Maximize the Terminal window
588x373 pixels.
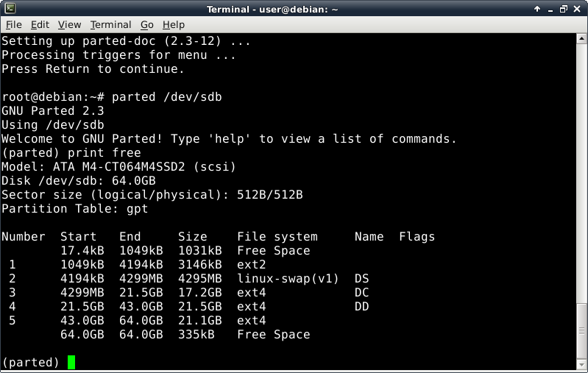coord(564,9)
